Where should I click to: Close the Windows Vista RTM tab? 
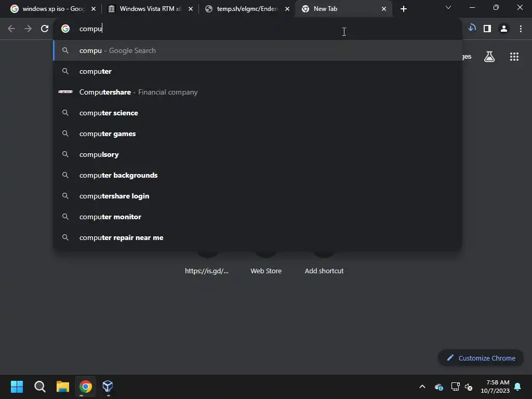(x=190, y=9)
